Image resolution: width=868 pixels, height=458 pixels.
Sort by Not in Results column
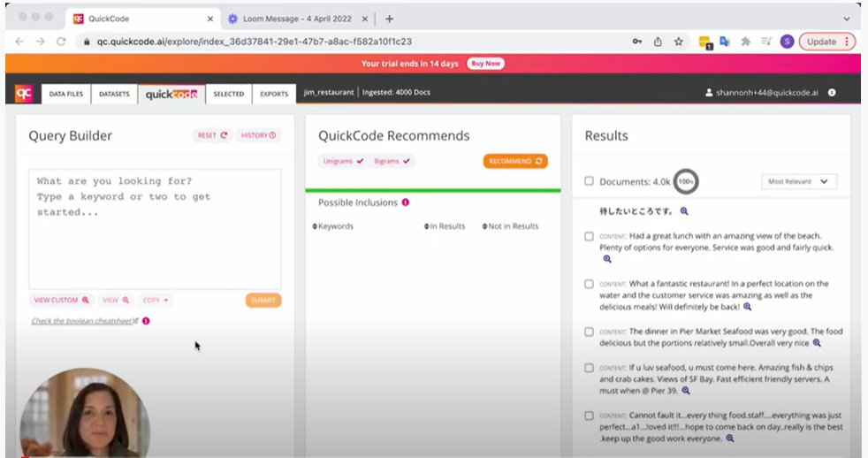[x=510, y=226]
